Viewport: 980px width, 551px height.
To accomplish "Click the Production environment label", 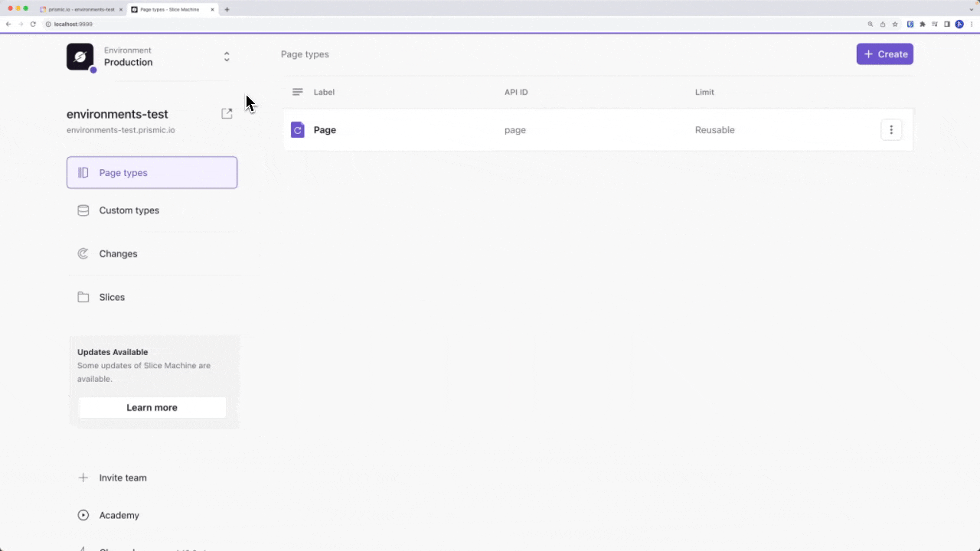I will tap(129, 63).
